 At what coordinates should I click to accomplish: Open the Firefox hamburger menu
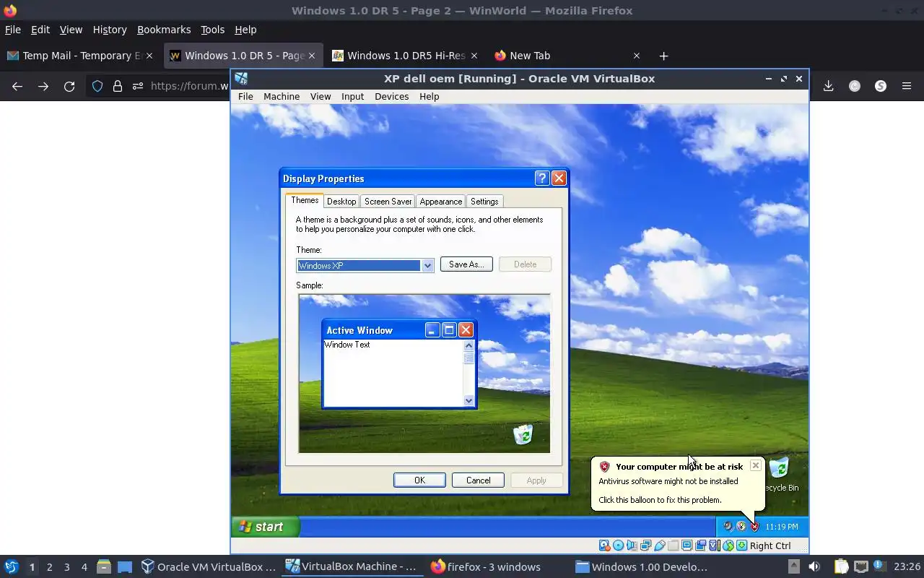[x=907, y=86]
